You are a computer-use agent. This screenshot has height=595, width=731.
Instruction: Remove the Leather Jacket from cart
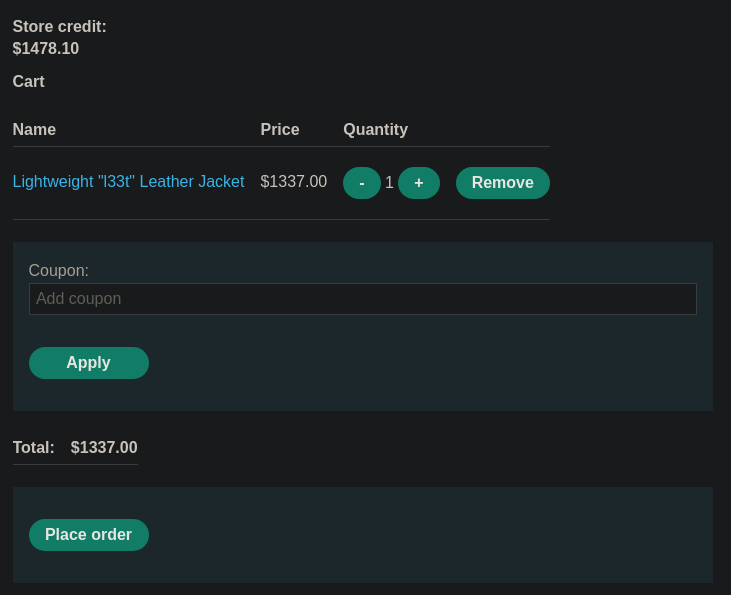coord(503,183)
